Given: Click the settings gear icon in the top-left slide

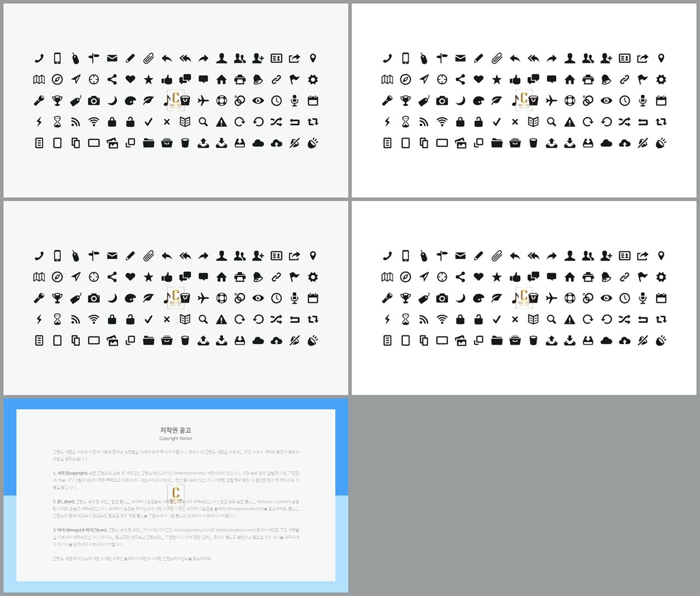Looking at the screenshot, I should pos(313,79).
